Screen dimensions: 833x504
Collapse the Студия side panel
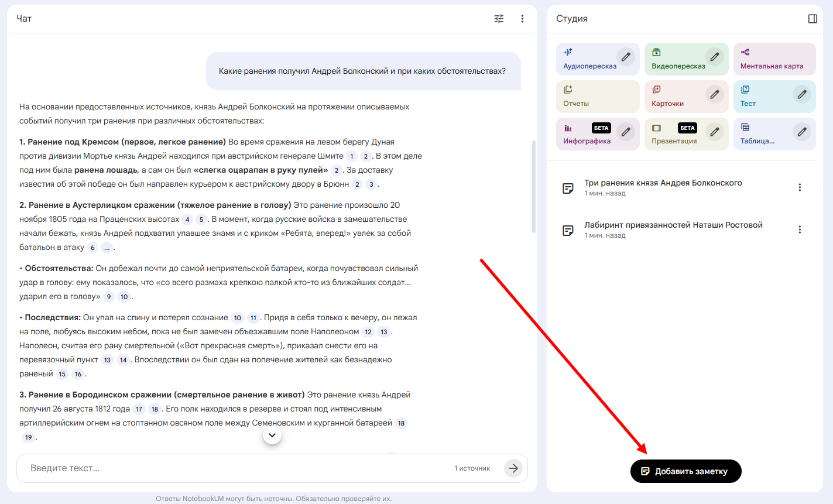click(813, 19)
